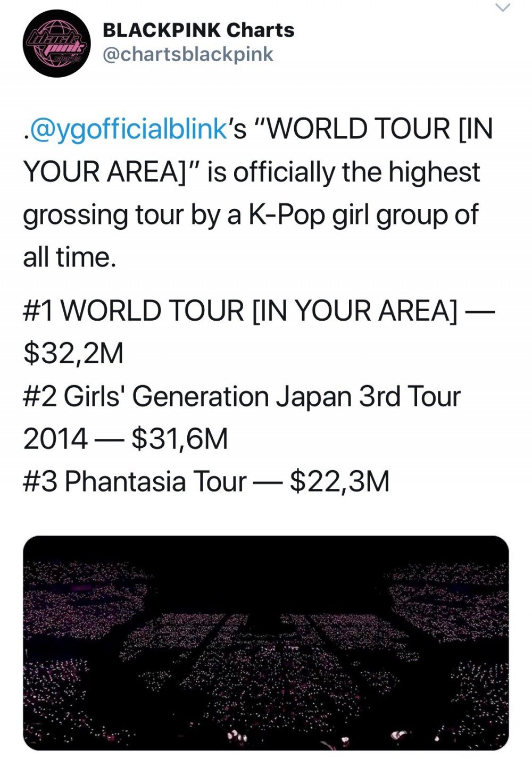Click the "all time." closing words

[x=70, y=257]
